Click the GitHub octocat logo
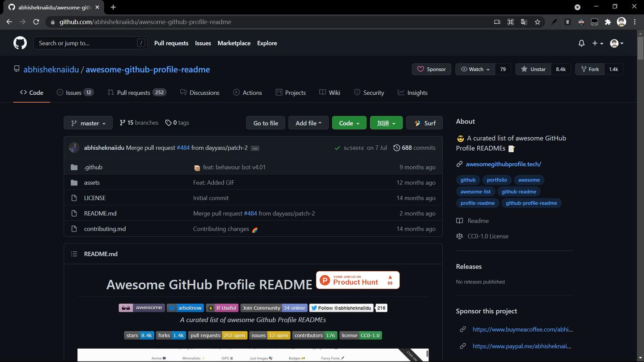This screenshot has width=644, height=362. click(20, 43)
